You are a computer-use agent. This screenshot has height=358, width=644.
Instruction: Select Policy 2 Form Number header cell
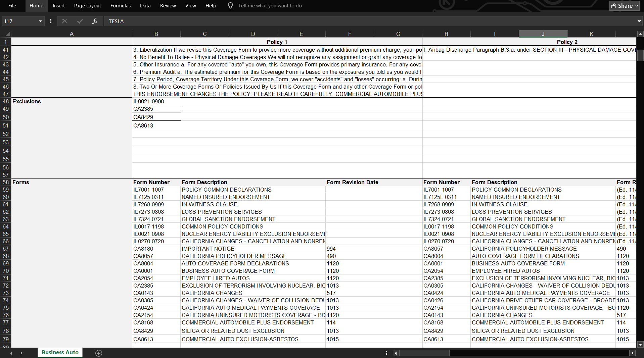[x=446, y=182]
